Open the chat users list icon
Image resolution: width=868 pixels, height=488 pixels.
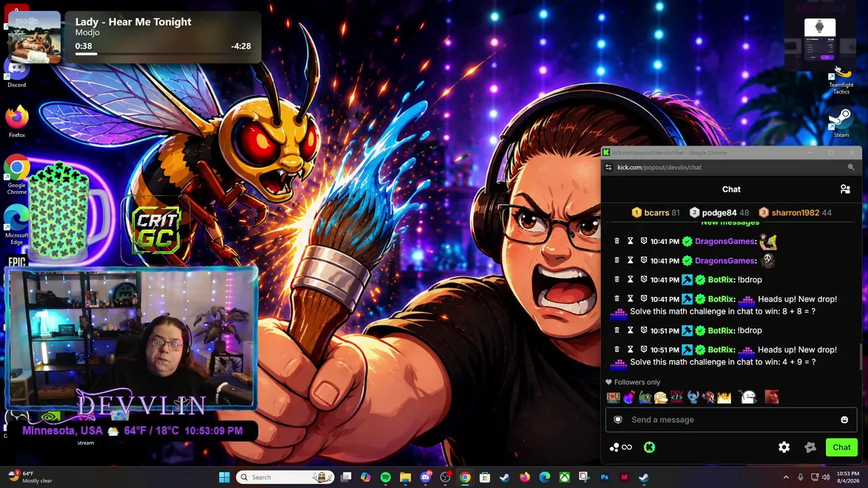tap(845, 189)
